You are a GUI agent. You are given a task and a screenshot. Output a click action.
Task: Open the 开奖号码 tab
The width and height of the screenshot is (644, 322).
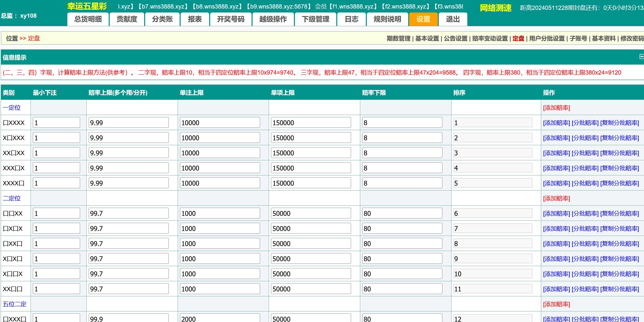coord(231,19)
